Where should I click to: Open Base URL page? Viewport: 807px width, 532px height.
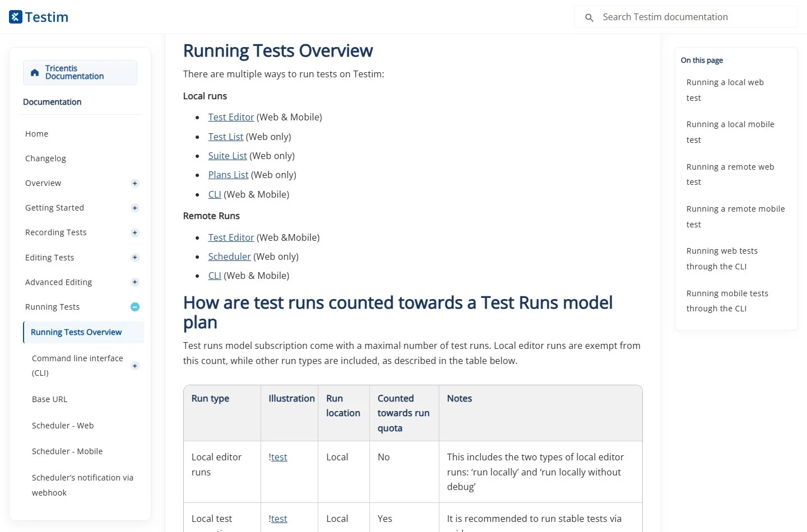click(49, 399)
